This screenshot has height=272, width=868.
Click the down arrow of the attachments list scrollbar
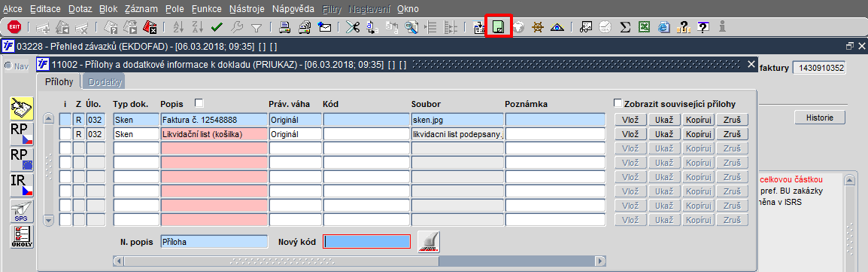[x=49, y=221]
